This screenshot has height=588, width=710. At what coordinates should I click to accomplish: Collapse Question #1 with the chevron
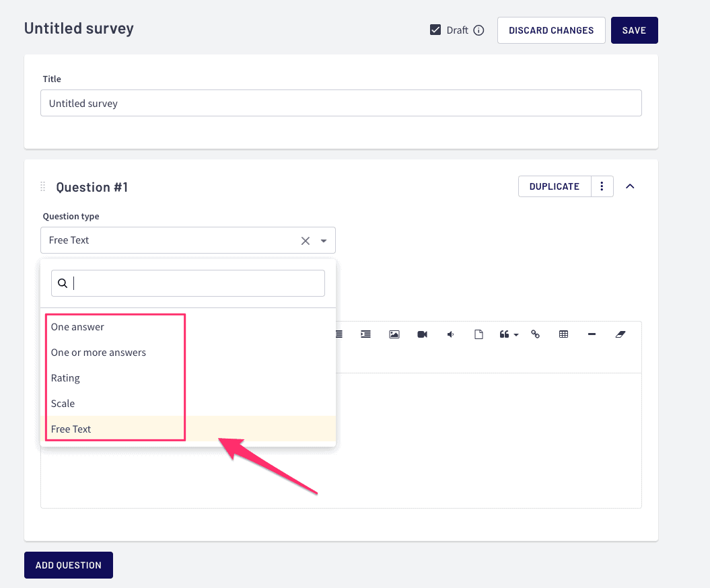point(630,186)
